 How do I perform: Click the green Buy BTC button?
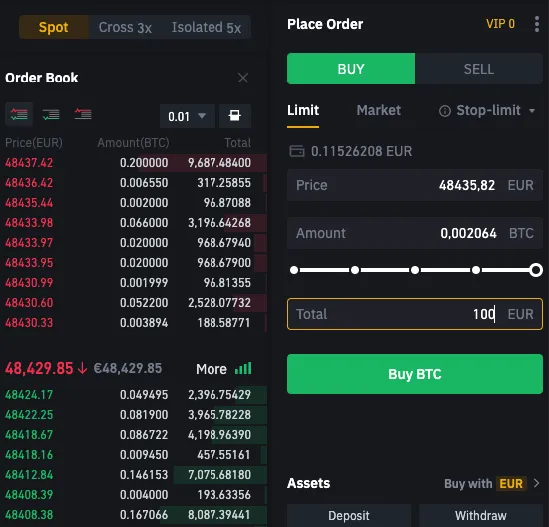(x=415, y=374)
